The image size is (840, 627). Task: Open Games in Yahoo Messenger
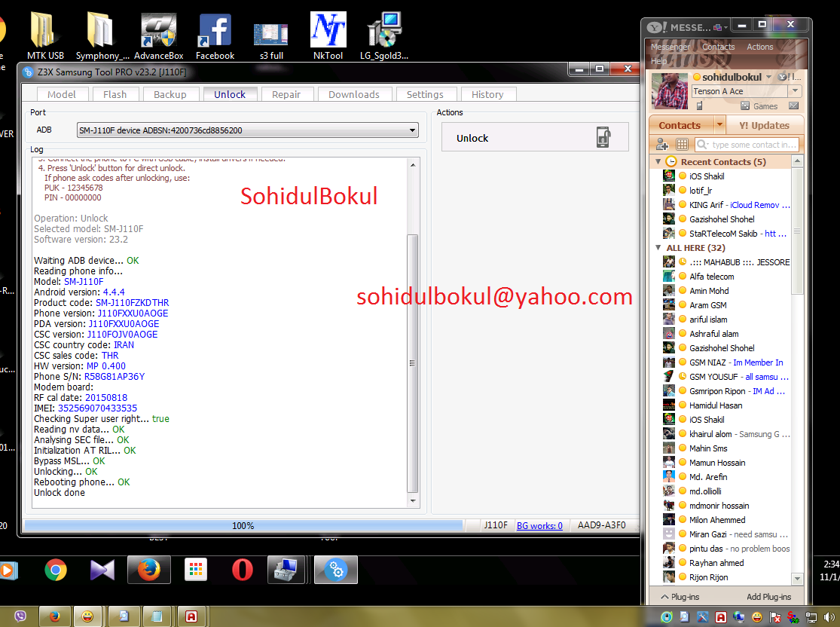pos(759,106)
